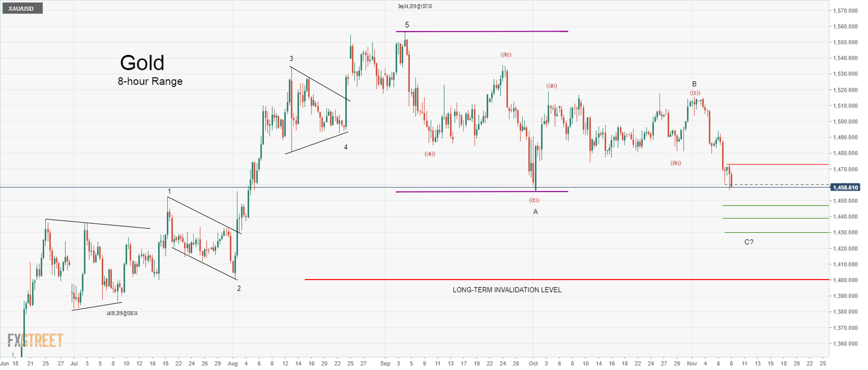This screenshot has height=370, width=868.
Task: Click the wave B label near the November high
Action: (694, 83)
